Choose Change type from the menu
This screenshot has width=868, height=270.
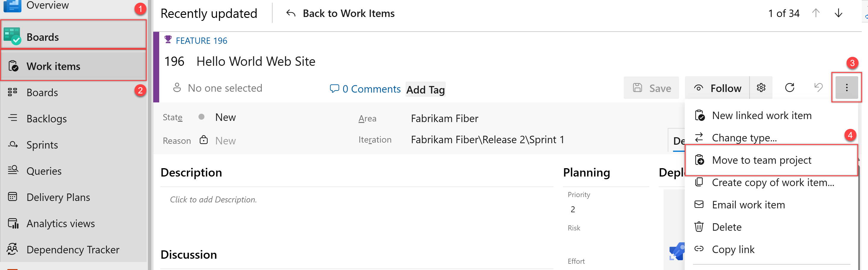(x=744, y=138)
